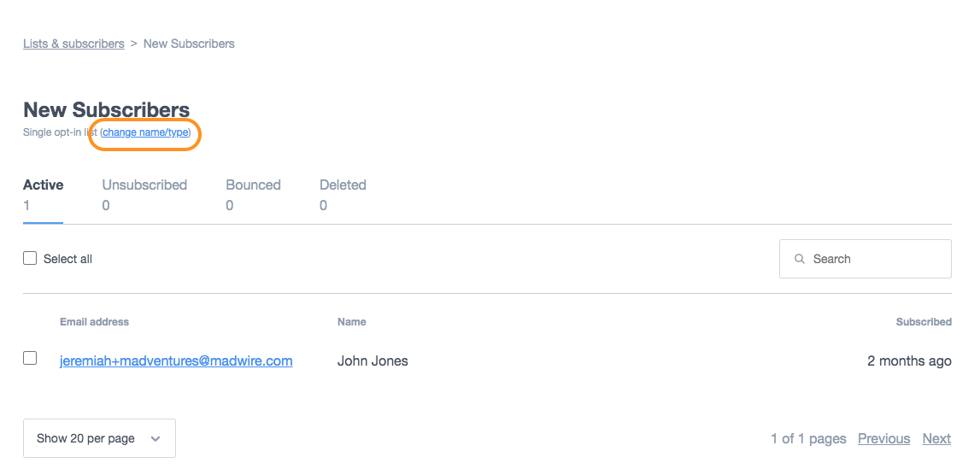980x469 pixels.
Task: Switch to the Active tab
Action: [x=43, y=195]
